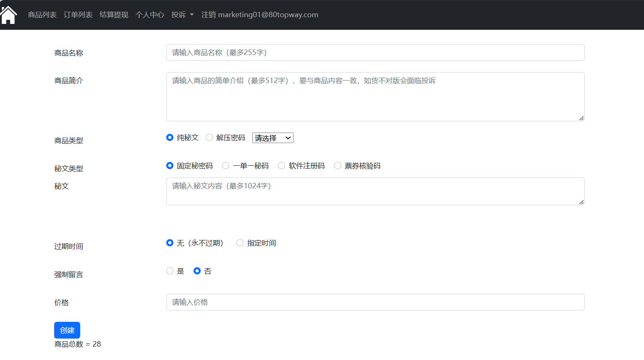Open 结算提现 from the navbar
The image size is (644, 360).
(114, 15)
